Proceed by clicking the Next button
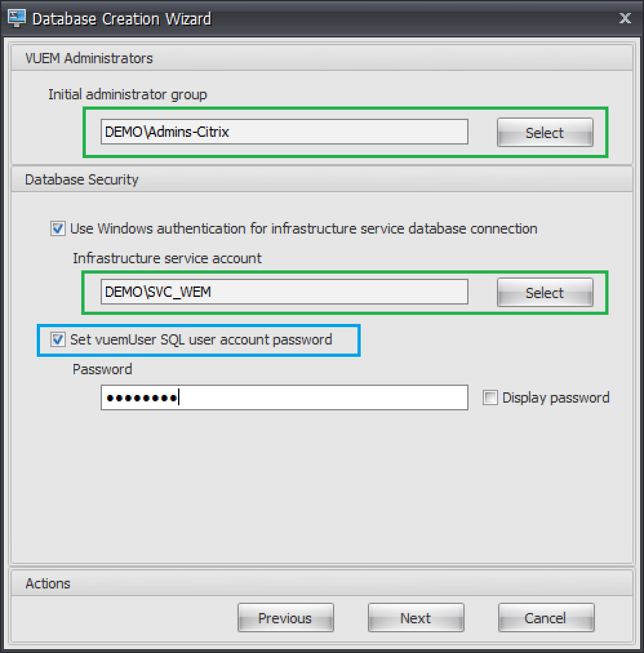This screenshot has height=653, width=644. click(416, 618)
